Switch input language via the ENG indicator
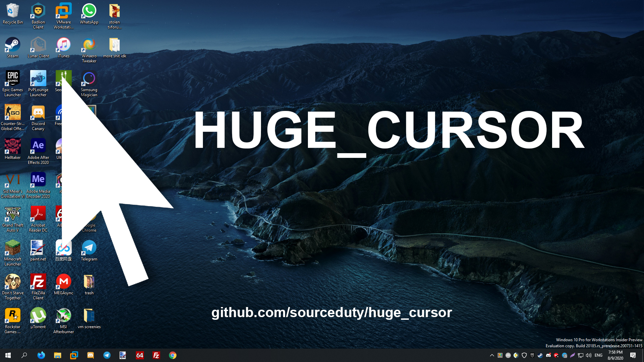This screenshot has width=644, height=362. (598, 355)
